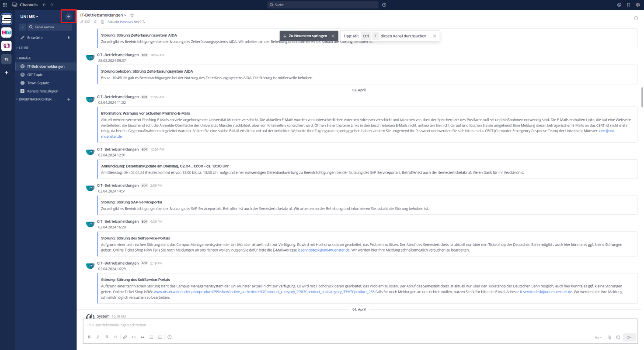644x350 pixels.
Task: Close the Ctrl F search tip
Action: 434,36
